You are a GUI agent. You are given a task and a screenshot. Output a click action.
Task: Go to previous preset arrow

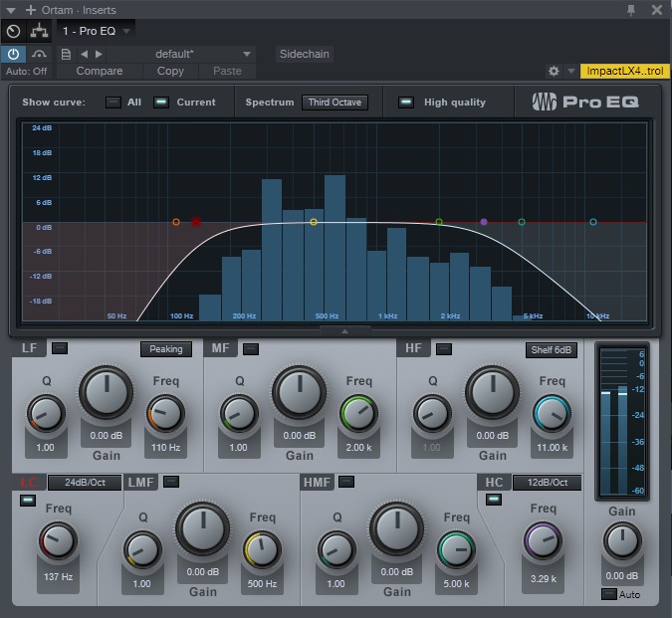(85, 55)
